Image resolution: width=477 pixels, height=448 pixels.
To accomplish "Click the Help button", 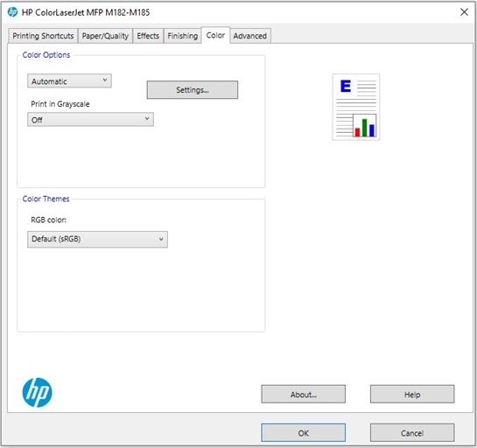I will 412,394.
